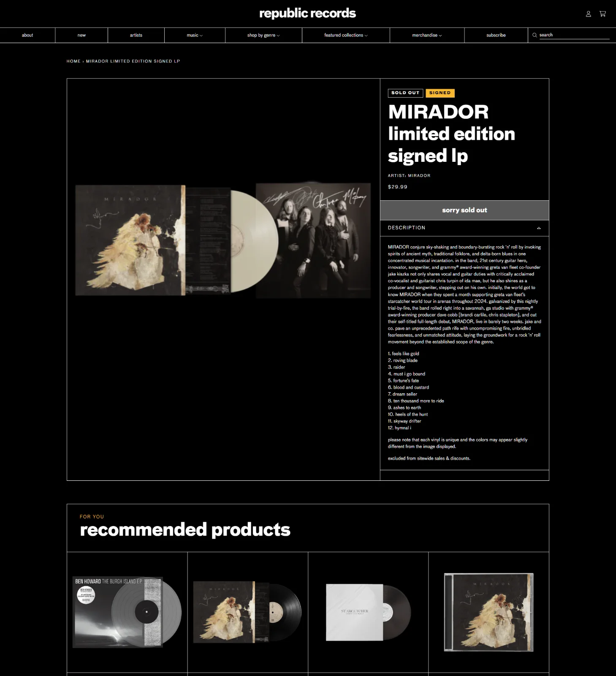Open the MIRADOR black vinyl recommended product
This screenshot has height=676, width=616.
pos(247,612)
